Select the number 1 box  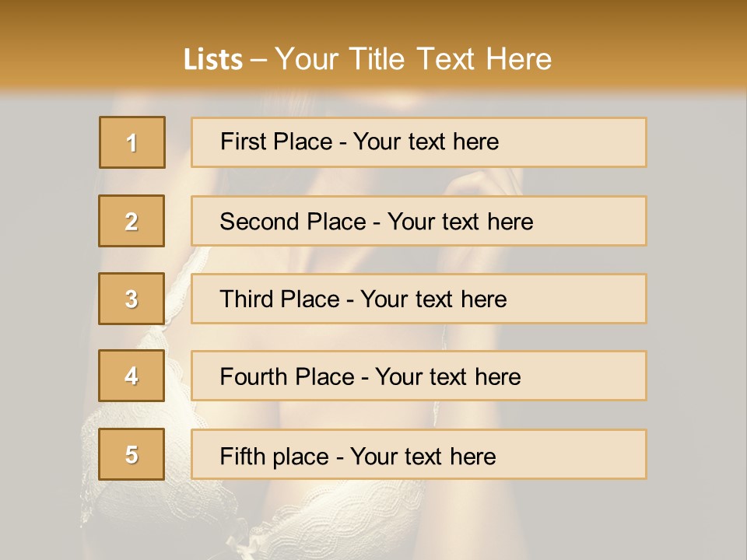tap(132, 142)
